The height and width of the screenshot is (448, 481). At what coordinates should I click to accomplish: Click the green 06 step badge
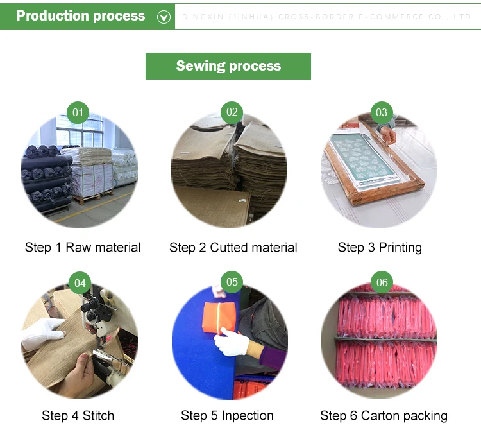click(x=382, y=282)
